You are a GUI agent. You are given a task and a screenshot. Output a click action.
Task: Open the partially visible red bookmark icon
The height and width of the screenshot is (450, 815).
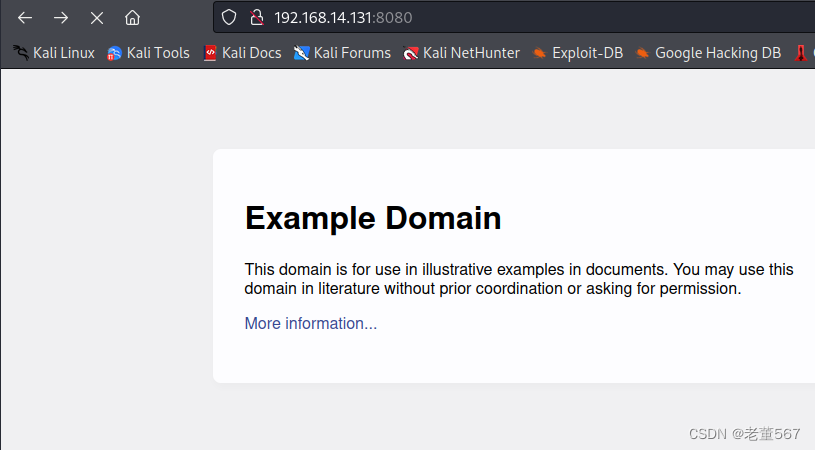tap(801, 53)
